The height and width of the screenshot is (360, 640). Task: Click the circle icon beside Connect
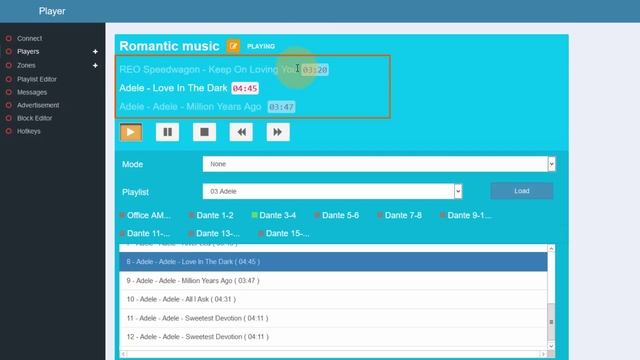tap(9, 38)
